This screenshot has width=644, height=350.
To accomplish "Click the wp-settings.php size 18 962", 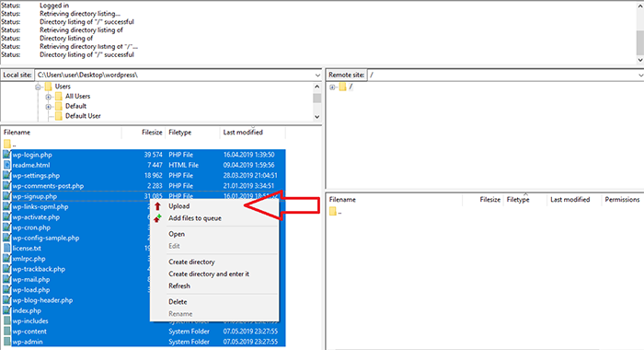I will pyautogui.click(x=154, y=175).
